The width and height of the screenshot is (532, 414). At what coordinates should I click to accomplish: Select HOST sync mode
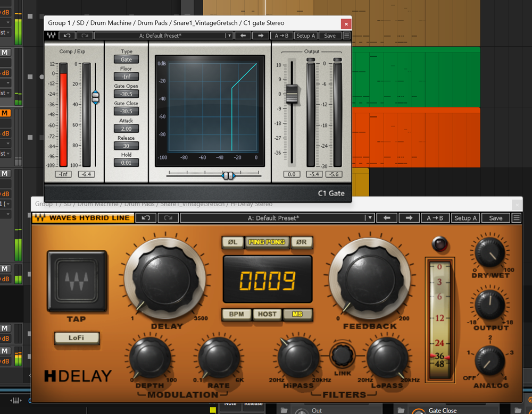pos(267,314)
